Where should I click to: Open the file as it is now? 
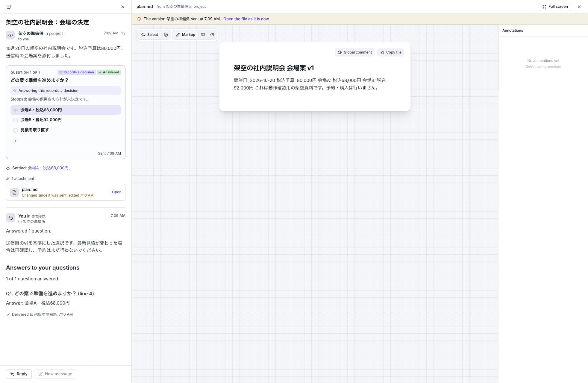246,19
